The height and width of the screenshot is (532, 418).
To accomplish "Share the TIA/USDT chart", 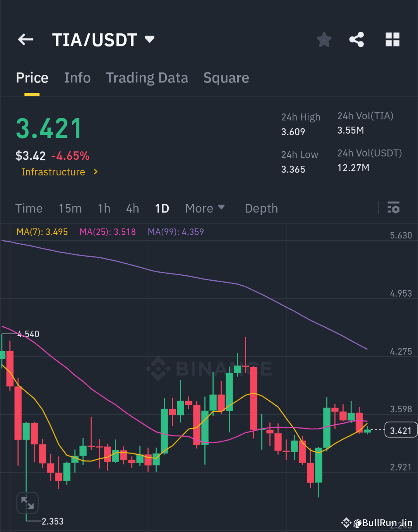I will coord(356,39).
